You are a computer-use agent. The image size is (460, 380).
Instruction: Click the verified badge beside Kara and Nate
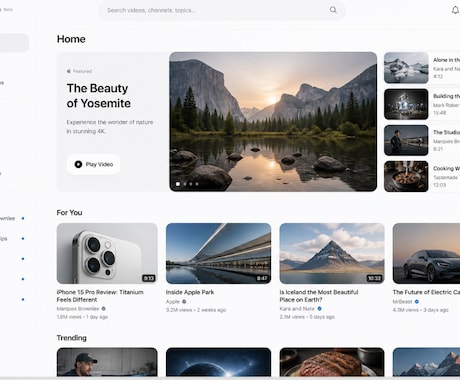click(319, 309)
